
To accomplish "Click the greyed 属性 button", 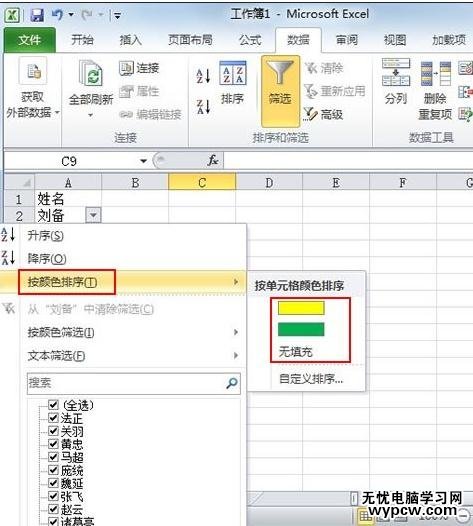I will 139,91.
